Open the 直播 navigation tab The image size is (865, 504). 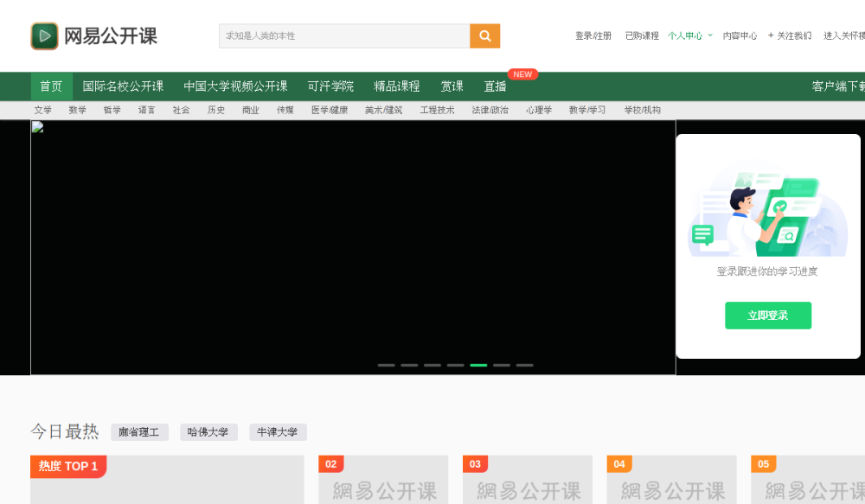click(x=495, y=86)
